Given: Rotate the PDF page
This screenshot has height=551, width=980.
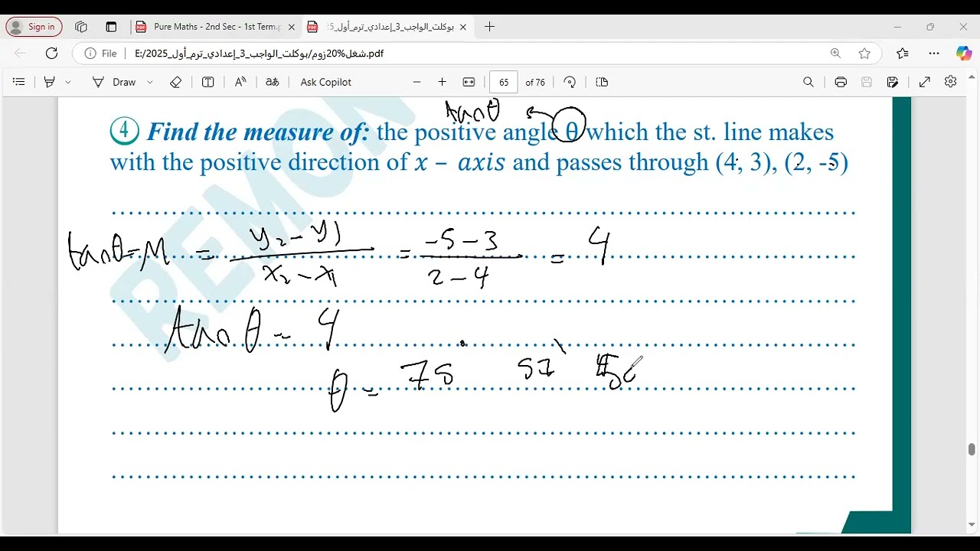Looking at the screenshot, I should [x=570, y=82].
